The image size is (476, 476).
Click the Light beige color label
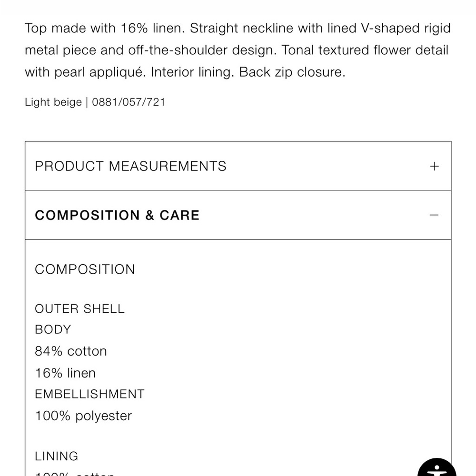53,102
